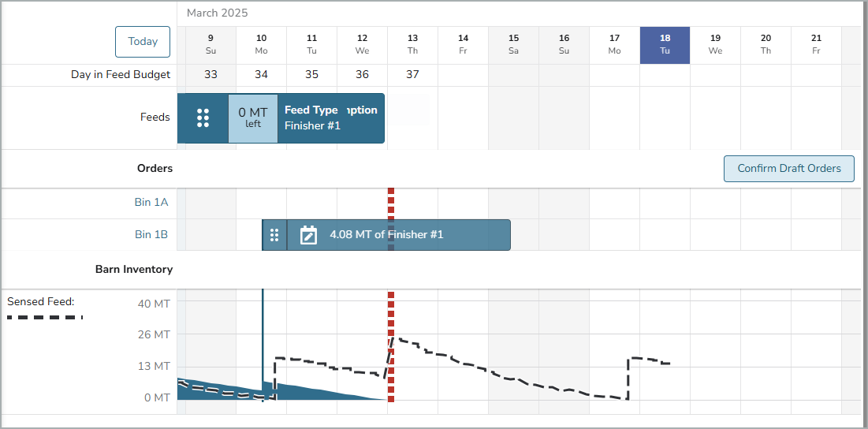868x429 pixels.
Task: Click the Feeds block drag handle icon
Action: (x=203, y=118)
